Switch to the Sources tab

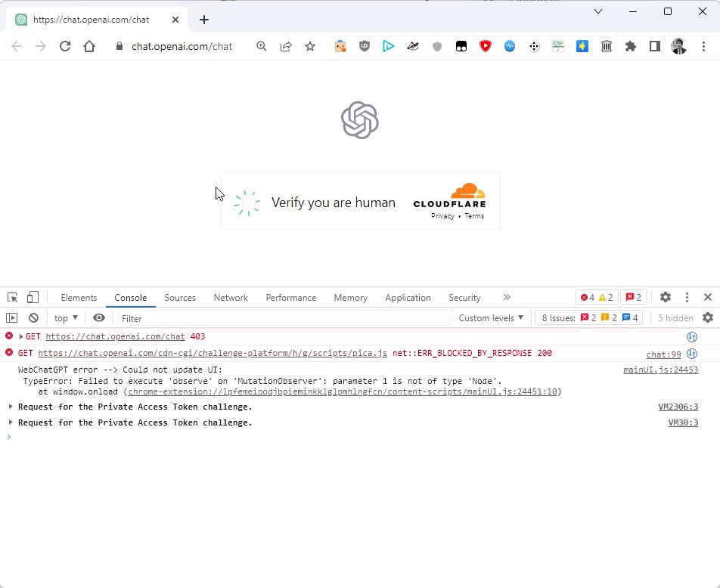[180, 298]
